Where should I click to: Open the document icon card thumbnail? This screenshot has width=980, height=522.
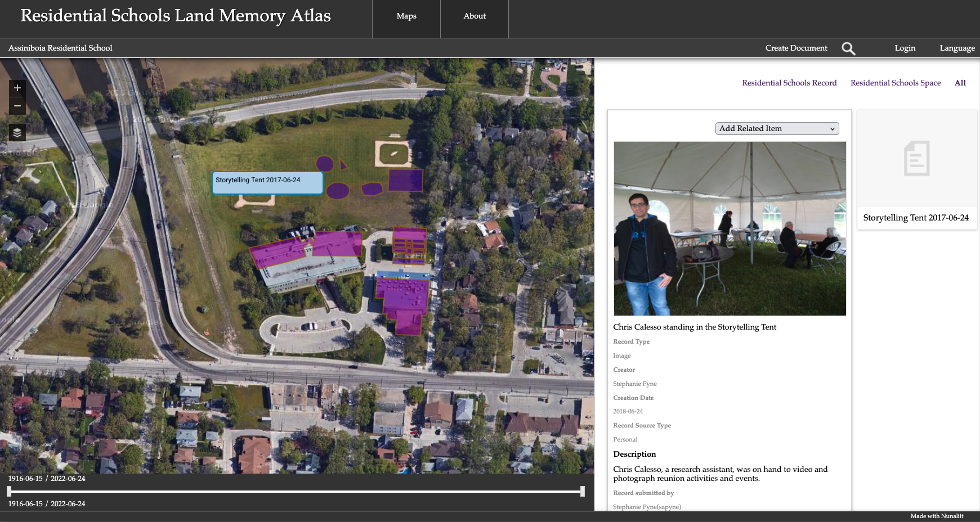(916, 159)
